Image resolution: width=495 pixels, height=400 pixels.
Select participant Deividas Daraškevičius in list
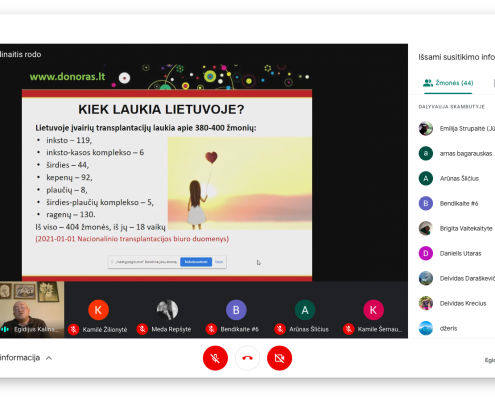pos(457,279)
